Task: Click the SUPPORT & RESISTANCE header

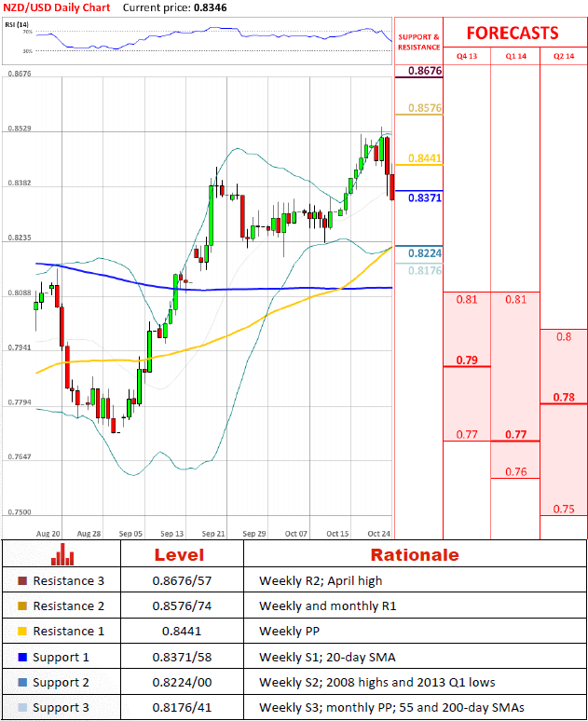Action: [x=418, y=42]
